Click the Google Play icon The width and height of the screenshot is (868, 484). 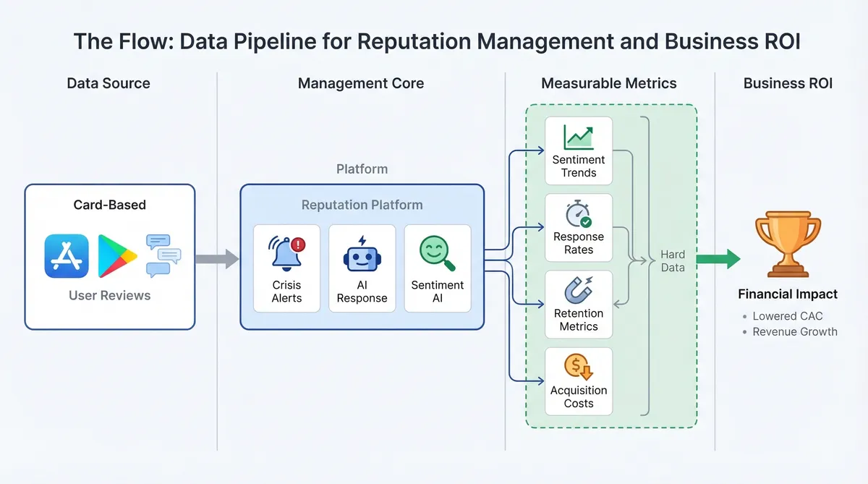tap(117, 255)
